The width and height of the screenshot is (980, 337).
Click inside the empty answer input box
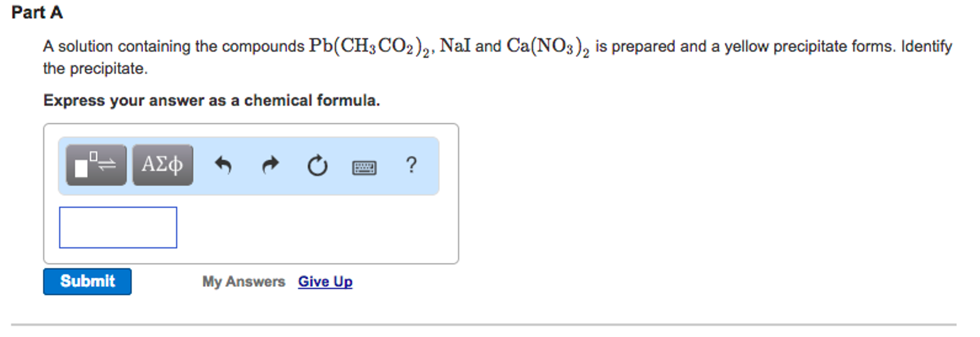[x=117, y=227]
